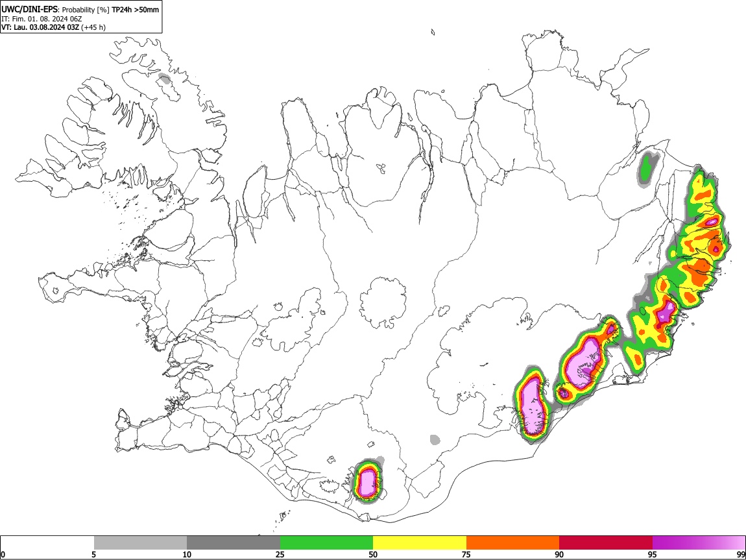Click the 'TP24h >50mm' label
Viewport: 746px width, 560px height.
[135, 10]
